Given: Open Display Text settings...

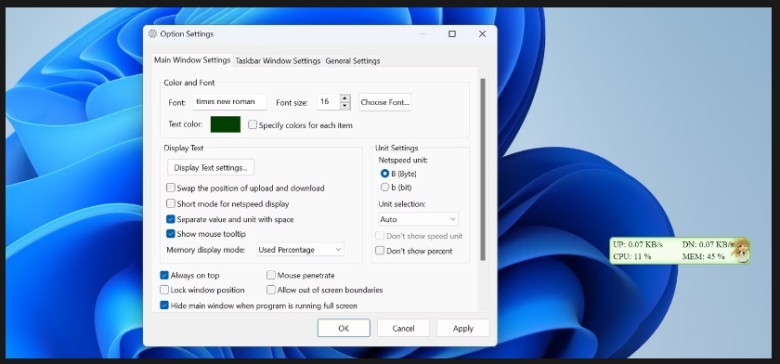Looking at the screenshot, I should pos(210,168).
